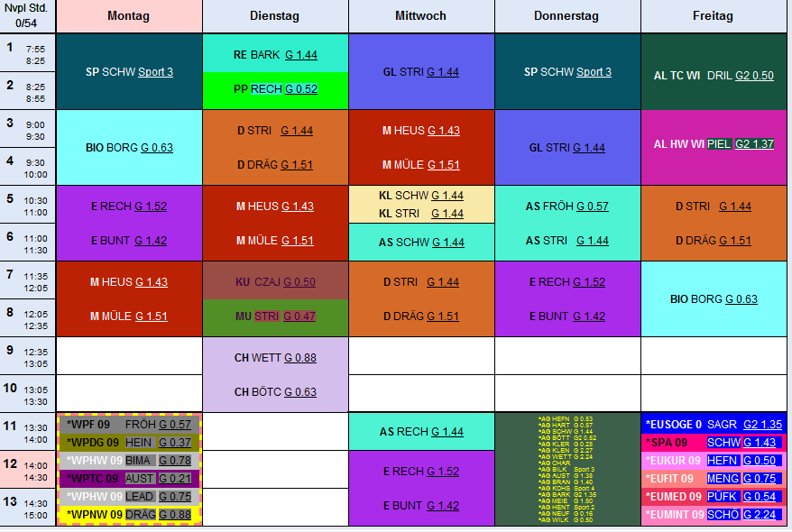Image resolution: width=792 pixels, height=532 pixels.
Task: Click the Mittwoch day header
Action: pos(420,16)
